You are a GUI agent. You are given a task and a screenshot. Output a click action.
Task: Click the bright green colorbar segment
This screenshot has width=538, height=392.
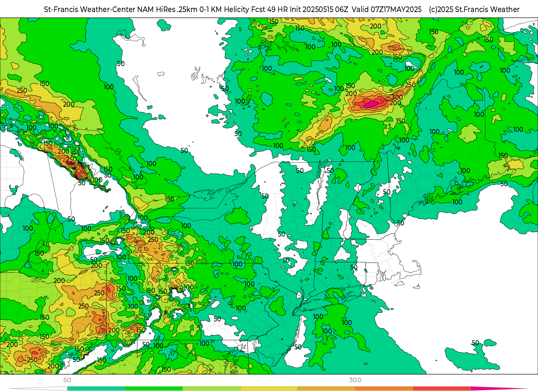click(x=154, y=389)
